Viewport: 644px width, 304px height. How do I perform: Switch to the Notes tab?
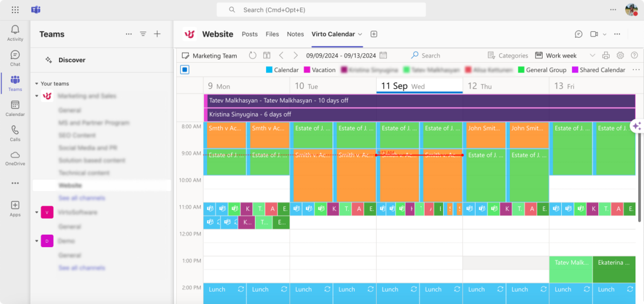point(295,34)
